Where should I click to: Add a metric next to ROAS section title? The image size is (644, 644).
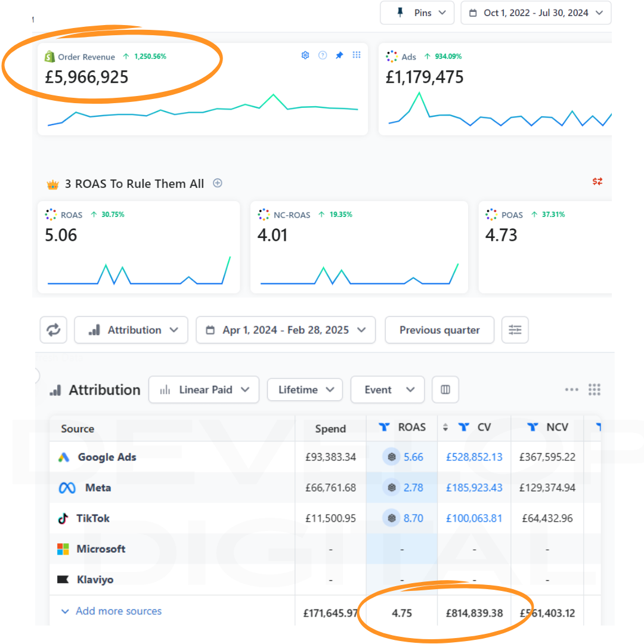(218, 184)
